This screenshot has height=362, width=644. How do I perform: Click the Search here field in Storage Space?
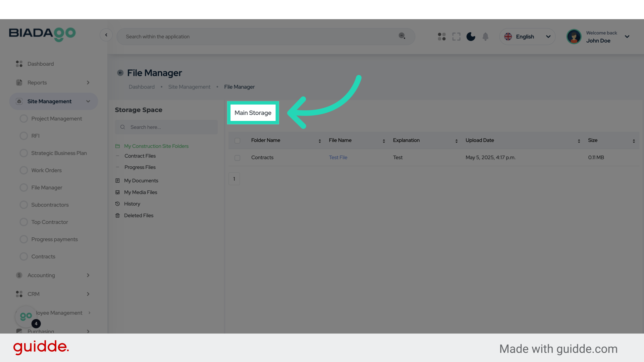[166, 127]
